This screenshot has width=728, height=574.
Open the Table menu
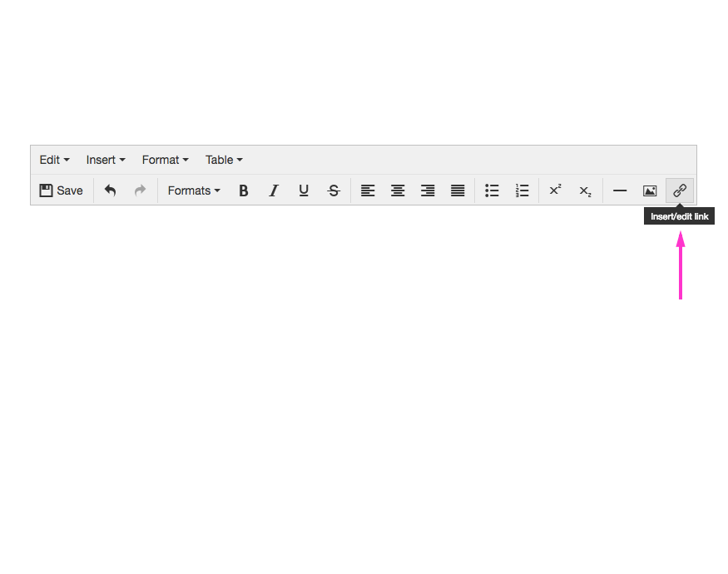click(x=224, y=160)
